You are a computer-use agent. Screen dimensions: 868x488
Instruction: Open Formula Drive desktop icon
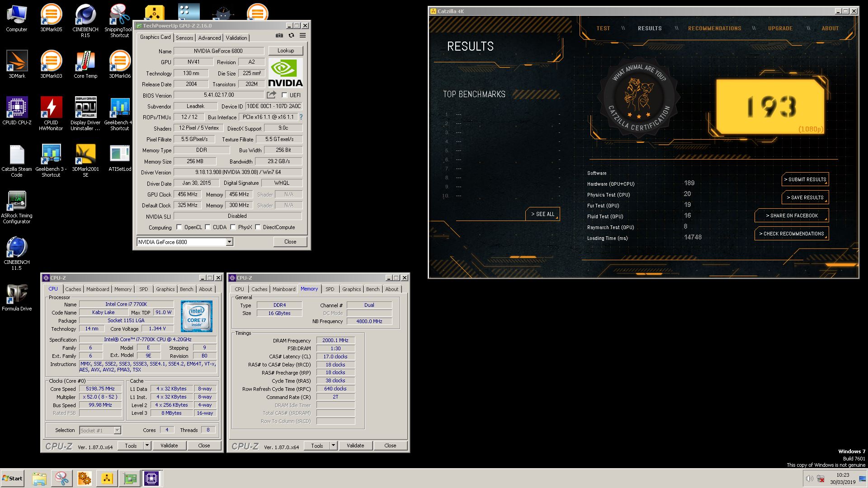pos(17,297)
